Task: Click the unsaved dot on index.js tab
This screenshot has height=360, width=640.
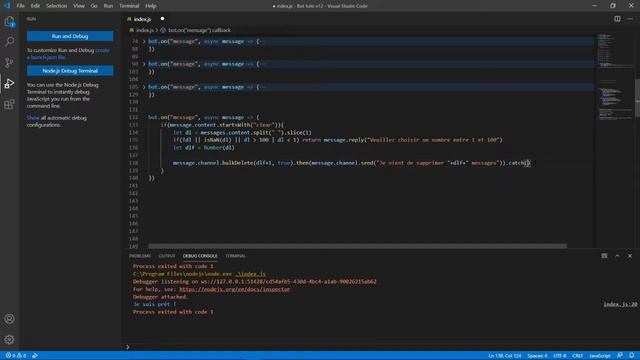Action: (162, 19)
